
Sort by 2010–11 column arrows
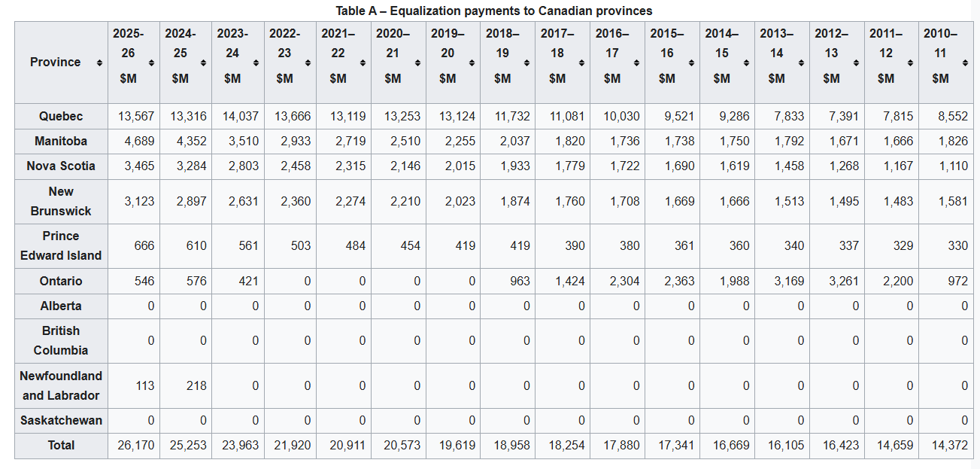965,62
